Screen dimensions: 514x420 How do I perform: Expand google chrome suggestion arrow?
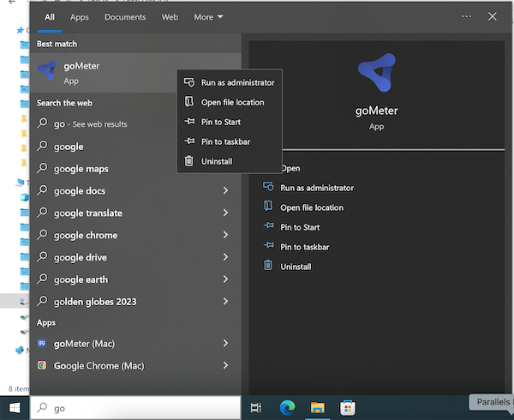point(225,235)
